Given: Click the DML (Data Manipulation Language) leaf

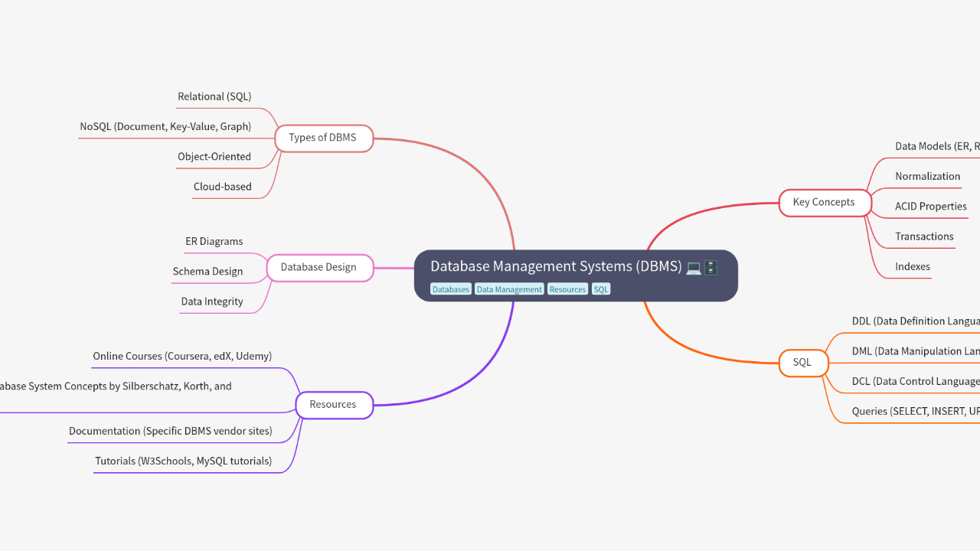Looking at the screenshot, I should click(x=916, y=350).
